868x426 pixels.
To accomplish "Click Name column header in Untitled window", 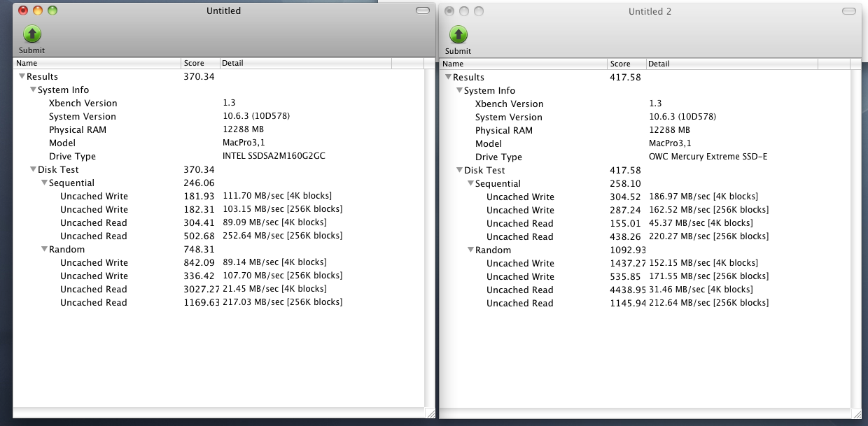I will 97,63.
